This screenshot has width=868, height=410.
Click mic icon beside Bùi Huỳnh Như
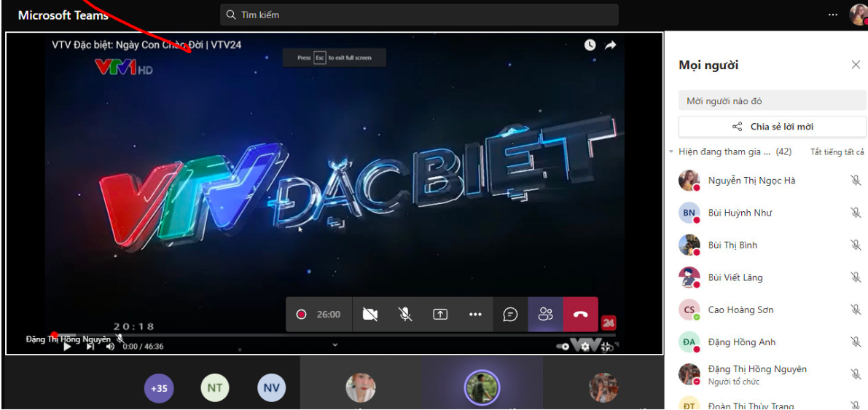[x=856, y=213]
